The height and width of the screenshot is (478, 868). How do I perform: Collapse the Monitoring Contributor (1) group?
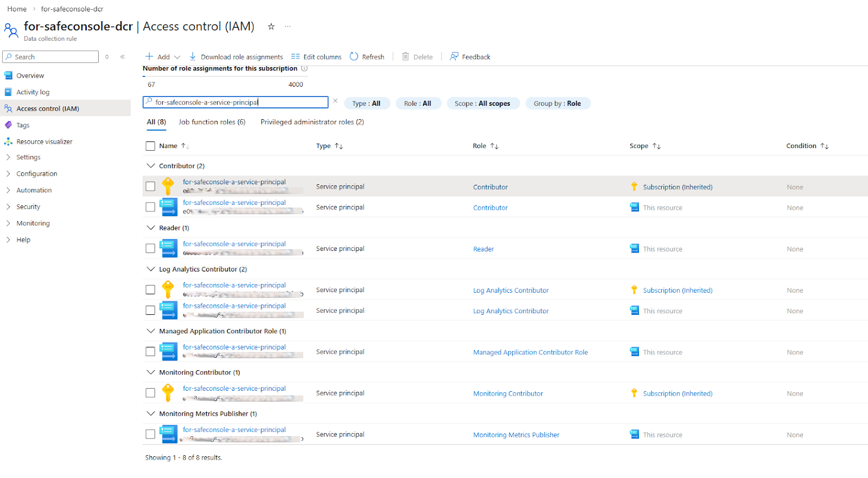151,372
